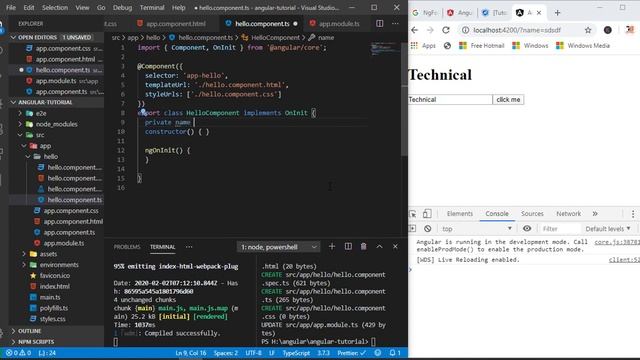
Task: Show the DevTools console sidebar
Action: [412, 229]
